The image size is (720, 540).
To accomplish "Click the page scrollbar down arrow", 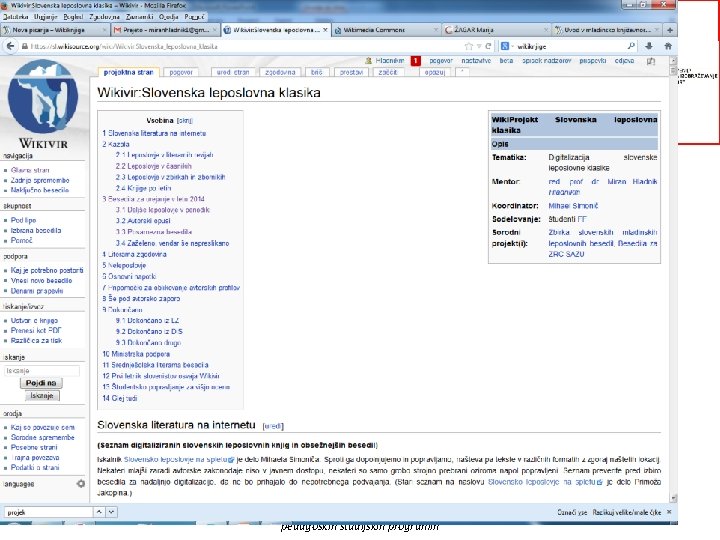I will point(673,498).
